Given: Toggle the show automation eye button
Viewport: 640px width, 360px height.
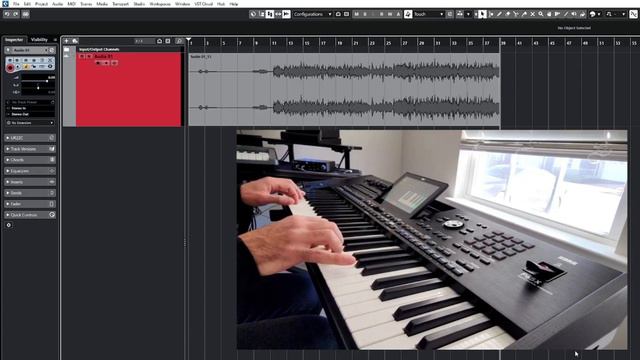Looking at the screenshot, I should tap(50, 66).
